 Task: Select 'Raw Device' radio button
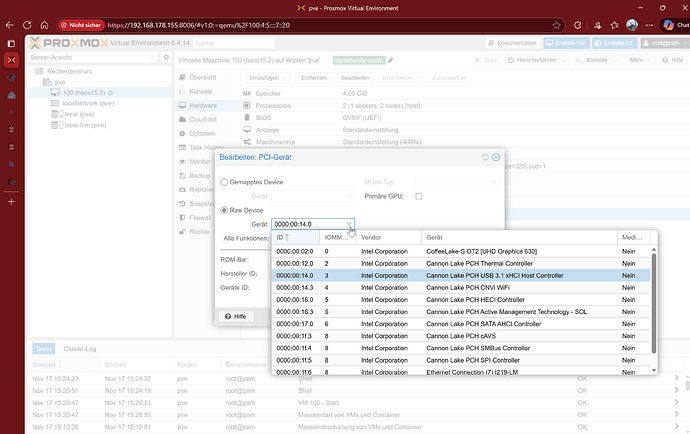coord(224,210)
